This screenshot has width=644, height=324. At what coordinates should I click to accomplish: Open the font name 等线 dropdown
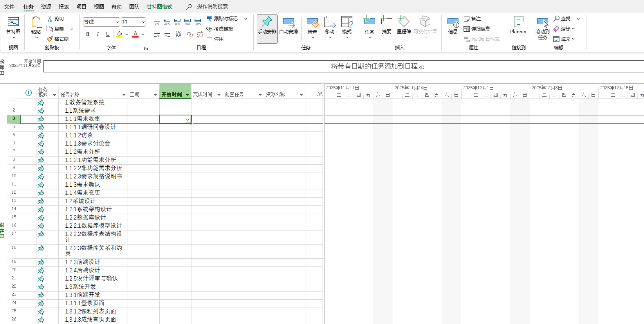pyautogui.click(x=117, y=22)
